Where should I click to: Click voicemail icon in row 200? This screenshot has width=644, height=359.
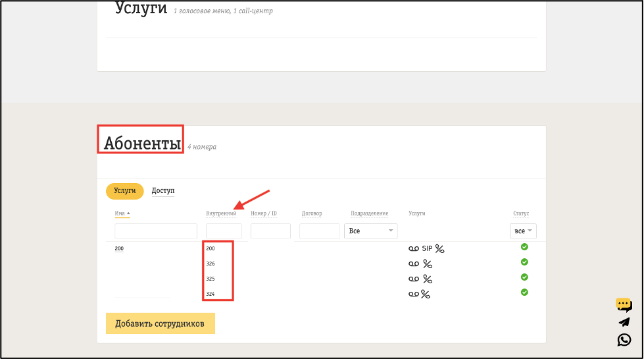pyautogui.click(x=414, y=249)
